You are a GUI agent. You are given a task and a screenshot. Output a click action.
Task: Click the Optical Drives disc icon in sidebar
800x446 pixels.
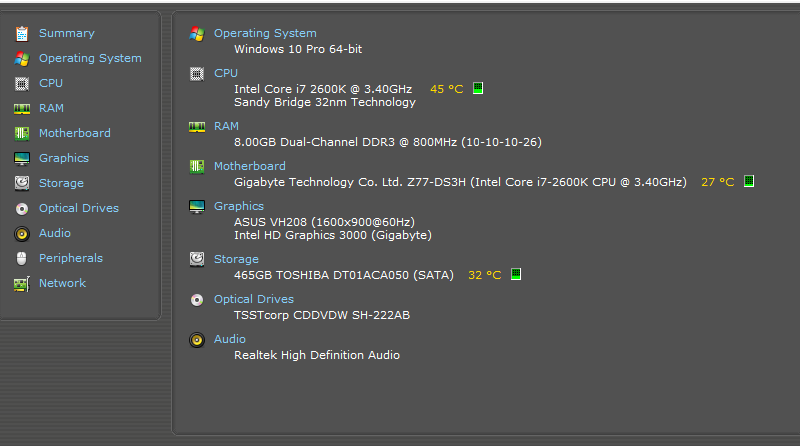click(21, 208)
